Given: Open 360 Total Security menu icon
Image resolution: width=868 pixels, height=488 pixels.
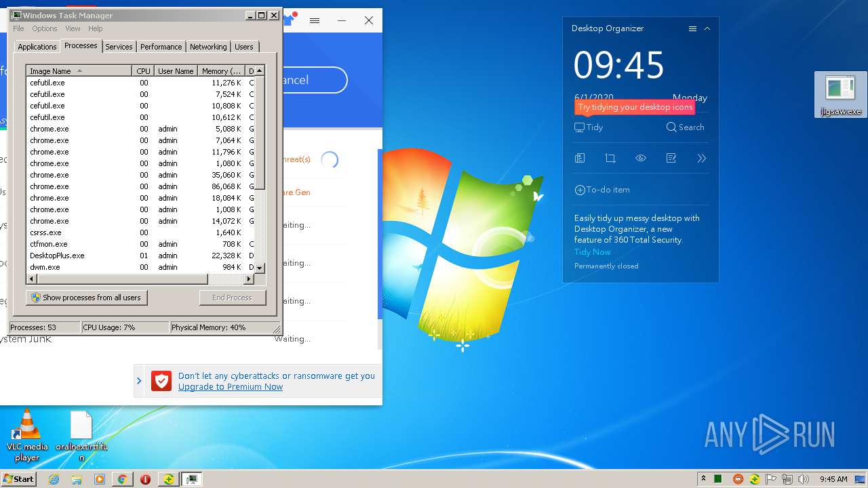Looking at the screenshot, I should click(315, 20).
